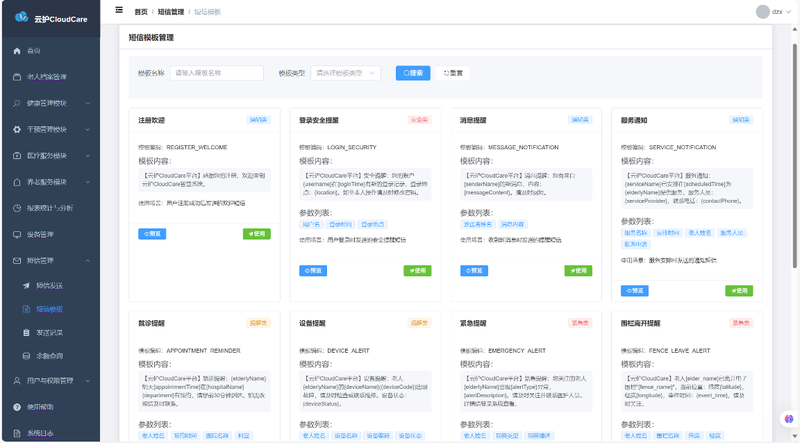Go to 短信管理 in the breadcrumb

pos(170,12)
